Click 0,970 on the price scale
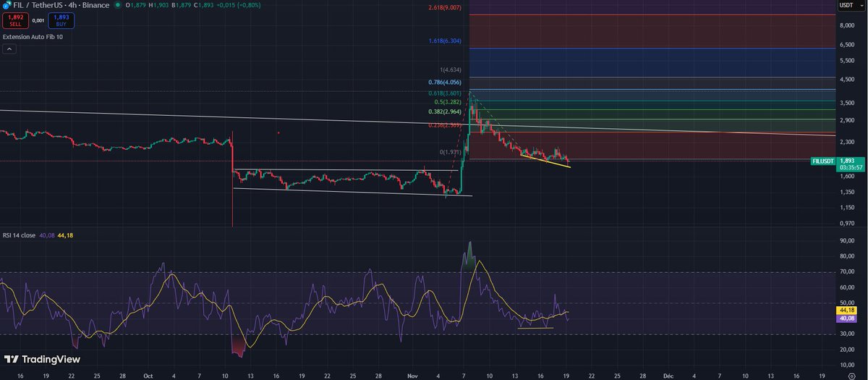Screen dimensions: 868x380 click(x=847, y=222)
